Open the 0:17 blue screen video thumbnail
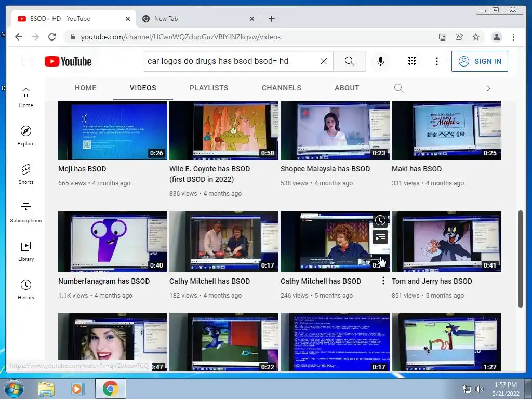This screenshot has height=399, width=532. tap(335, 342)
